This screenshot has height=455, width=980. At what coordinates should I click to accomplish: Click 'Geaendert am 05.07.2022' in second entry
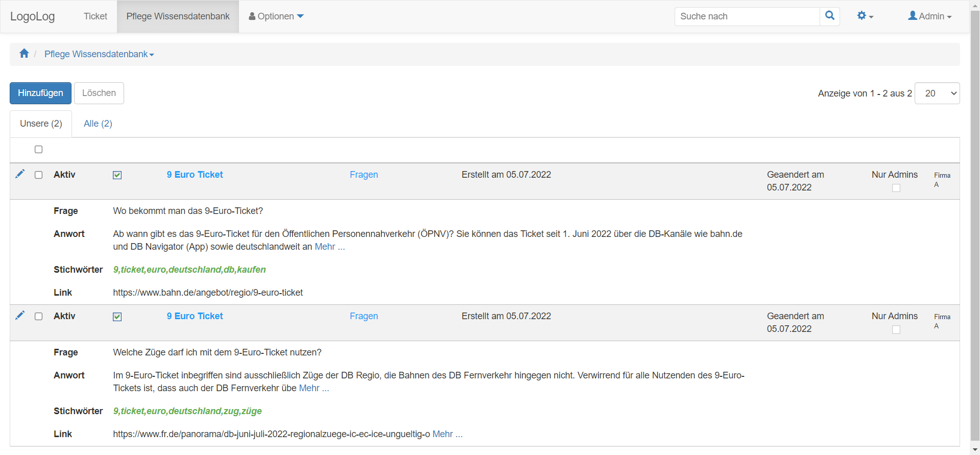click(x=795, y=322)
